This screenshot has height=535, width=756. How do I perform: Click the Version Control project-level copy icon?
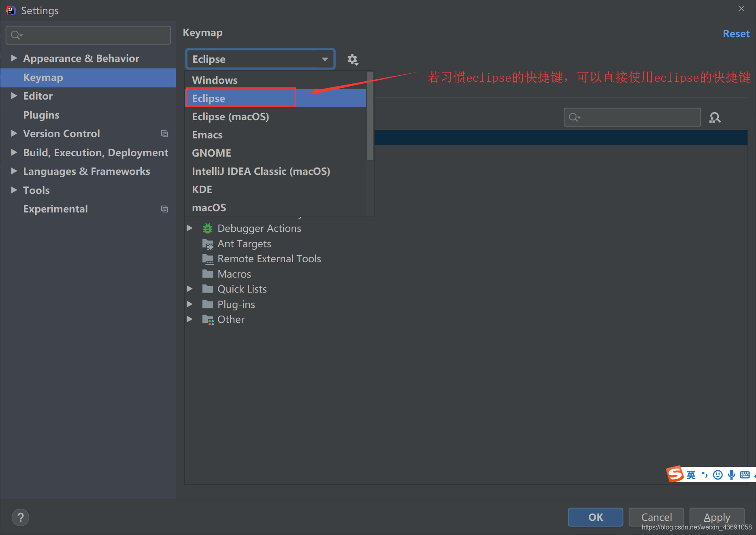coord(164,134)
